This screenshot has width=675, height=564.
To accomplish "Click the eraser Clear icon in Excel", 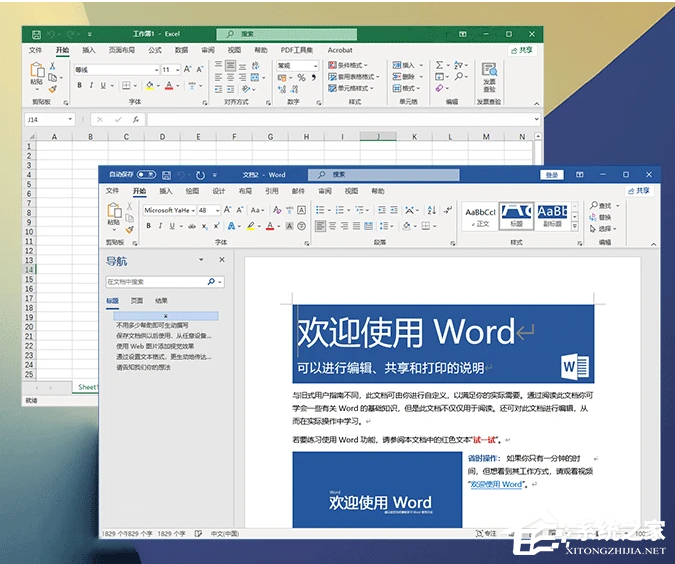I will tap(439, 88).
